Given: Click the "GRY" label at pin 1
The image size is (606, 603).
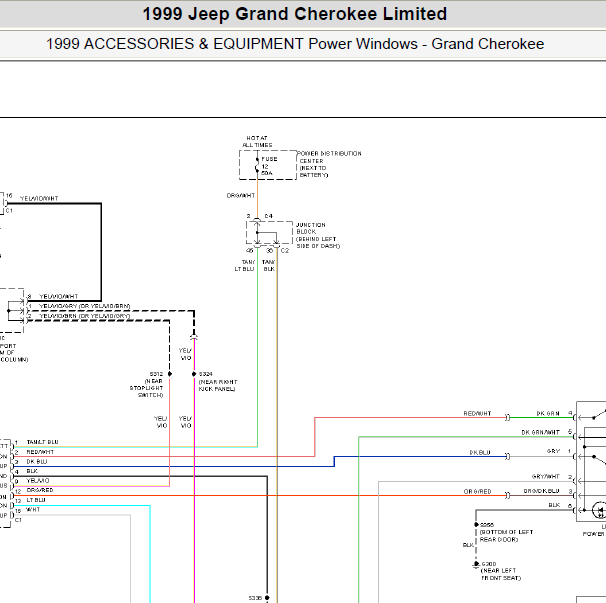Looking at the screenshot, I should 553,451.
